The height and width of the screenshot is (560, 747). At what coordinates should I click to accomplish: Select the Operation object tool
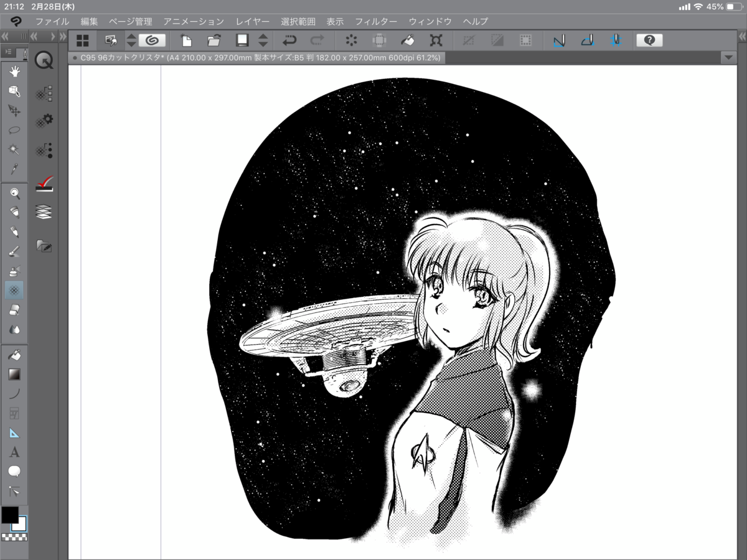click(14, 91)
